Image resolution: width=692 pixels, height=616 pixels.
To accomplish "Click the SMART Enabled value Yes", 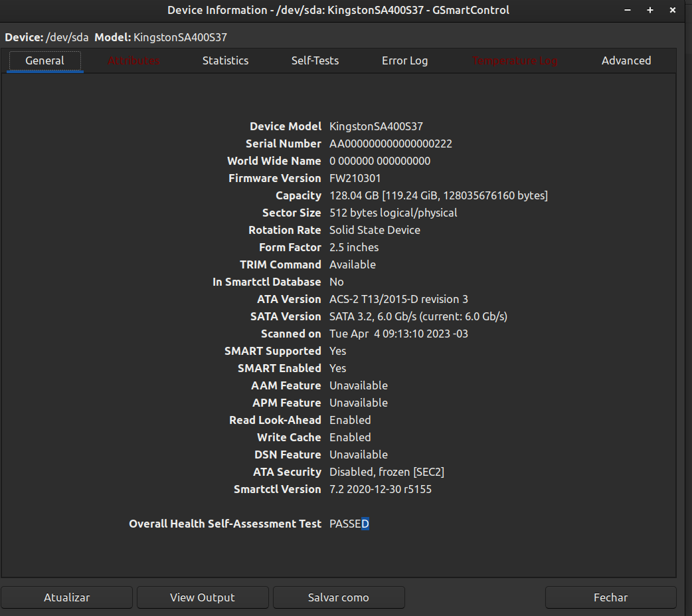I will point(337,368).
